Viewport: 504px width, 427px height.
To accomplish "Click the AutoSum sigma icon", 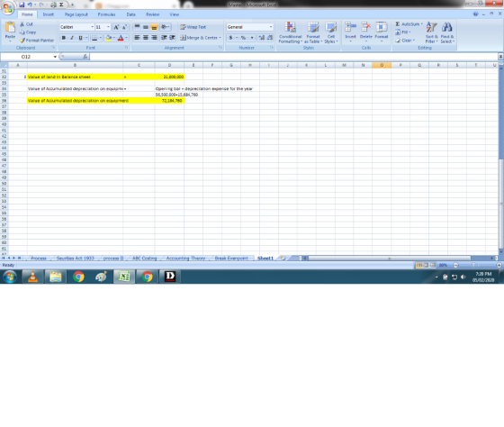I will [x=398, y=24].
